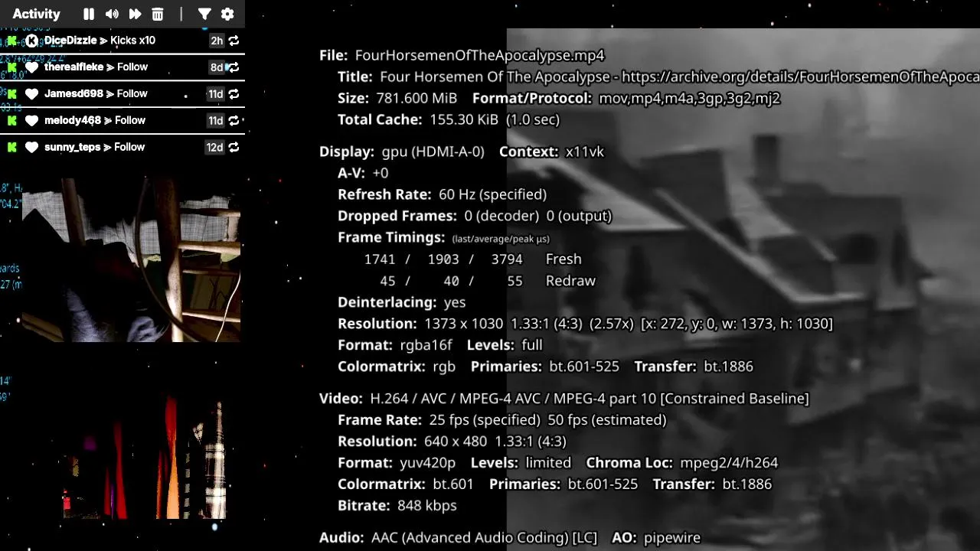Replay the sunny_teps Follow alert
The image size is (980, 551).
click(x=234, y=148)
